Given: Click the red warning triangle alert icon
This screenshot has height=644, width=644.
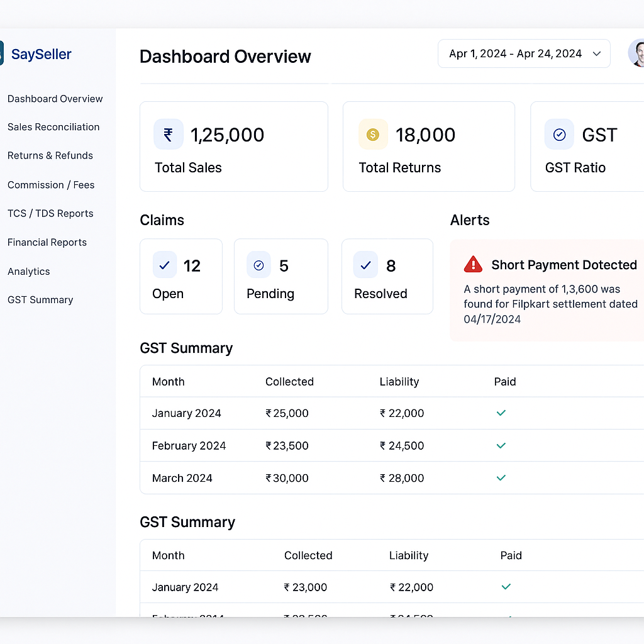Looking at the screenshot, I should [473, 265].
